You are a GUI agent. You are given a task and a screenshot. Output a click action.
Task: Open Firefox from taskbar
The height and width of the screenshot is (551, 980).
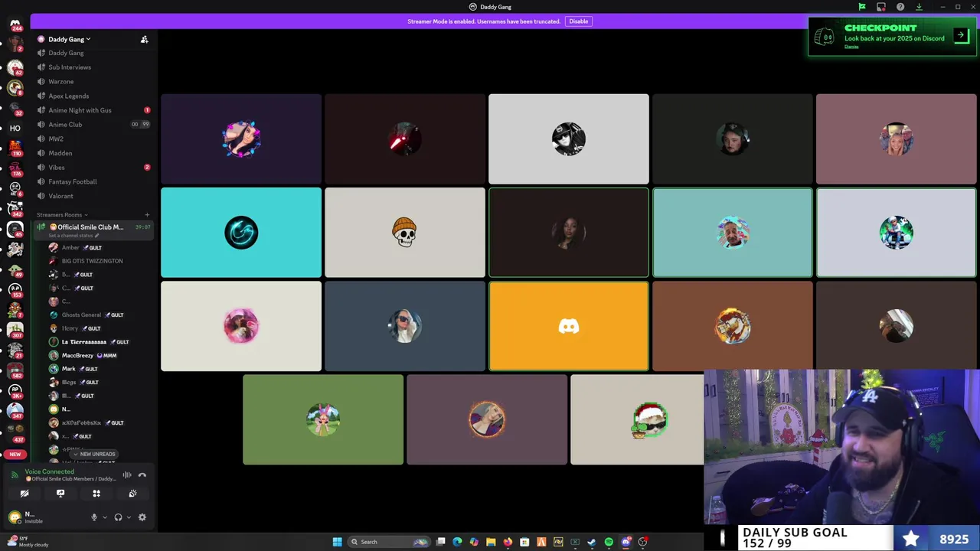[x=508, y=542]
